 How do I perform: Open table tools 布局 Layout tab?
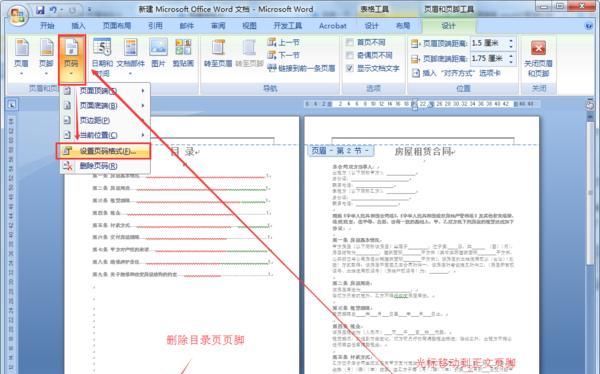403,26
